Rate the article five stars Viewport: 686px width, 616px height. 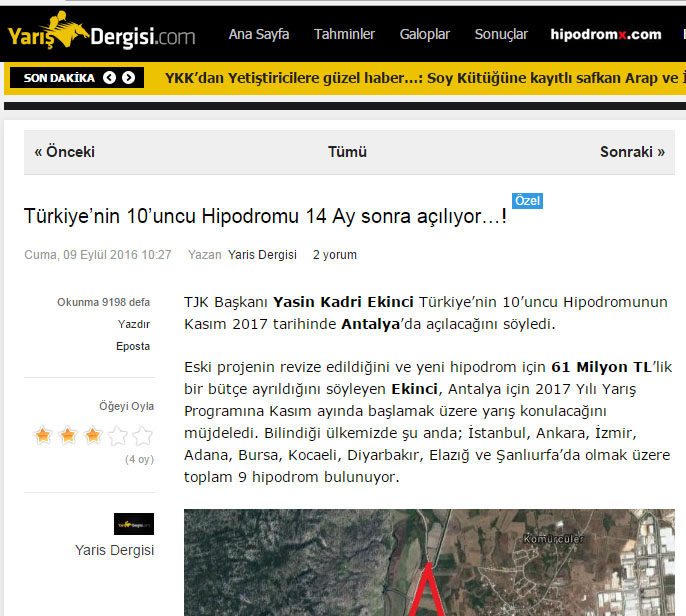[x=143, y=435]
